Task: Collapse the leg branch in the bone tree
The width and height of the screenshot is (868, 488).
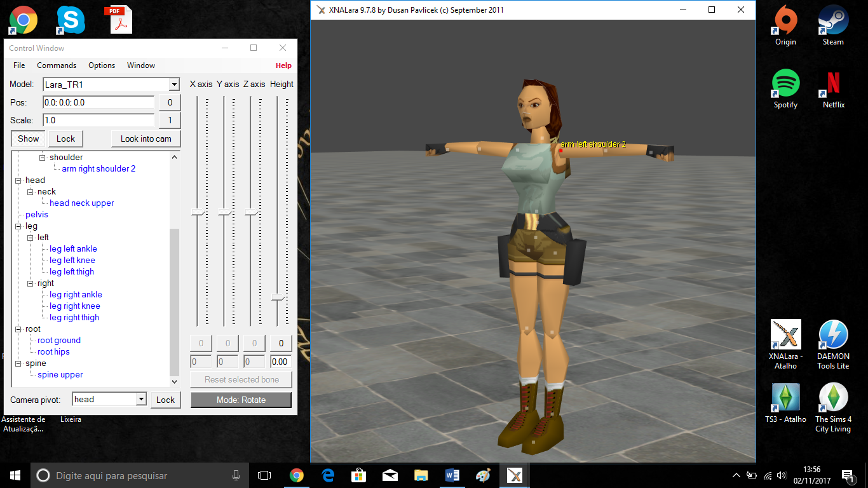Action: coord(18,226)
